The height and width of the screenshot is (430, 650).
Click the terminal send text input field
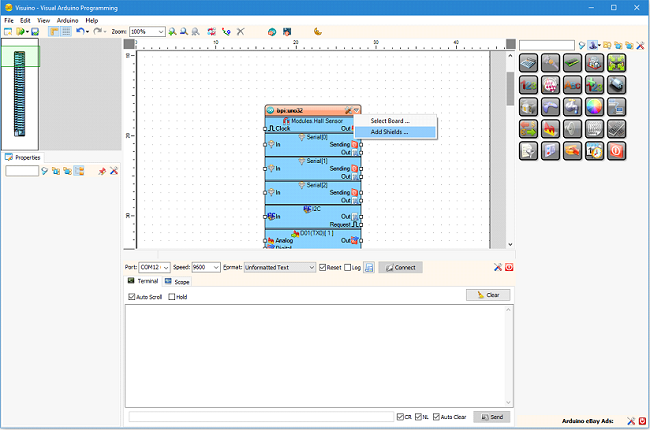tap(261, 417)
